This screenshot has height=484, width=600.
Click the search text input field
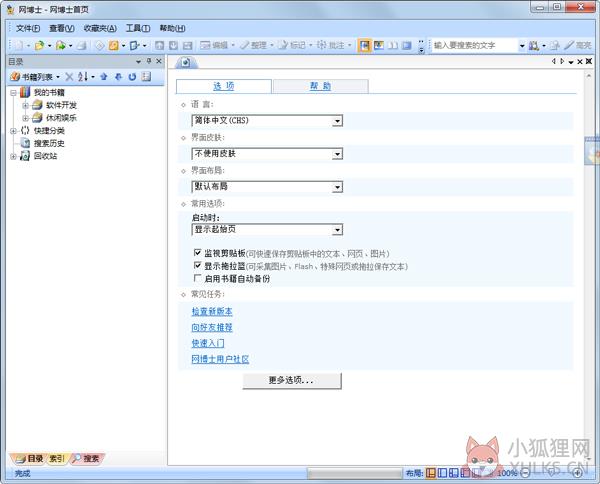[474, 46]
